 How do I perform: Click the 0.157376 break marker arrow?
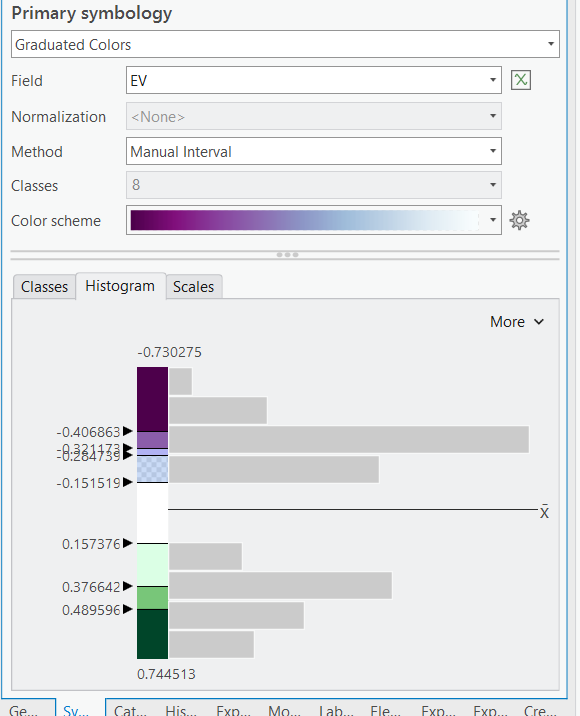(128, 543)
